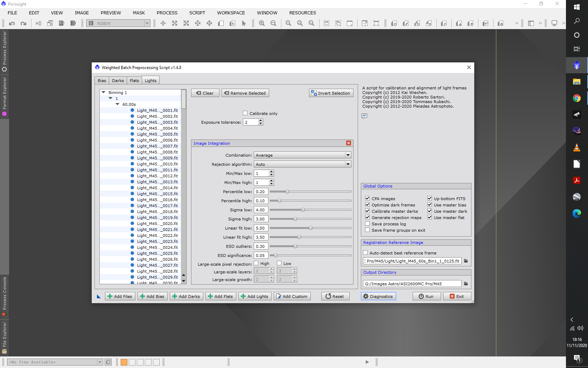Click the Invert Selection button
This screenshot has height=368, width=588.
pos(331,93)
